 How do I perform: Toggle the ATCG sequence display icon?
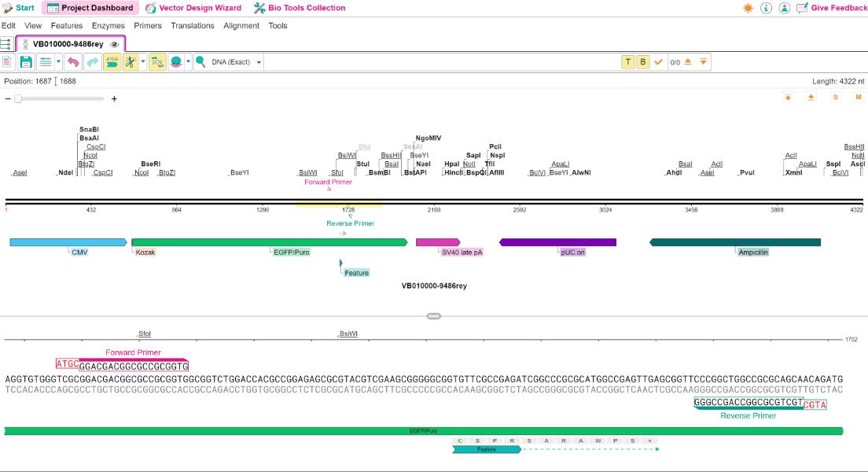pos(112,62)
